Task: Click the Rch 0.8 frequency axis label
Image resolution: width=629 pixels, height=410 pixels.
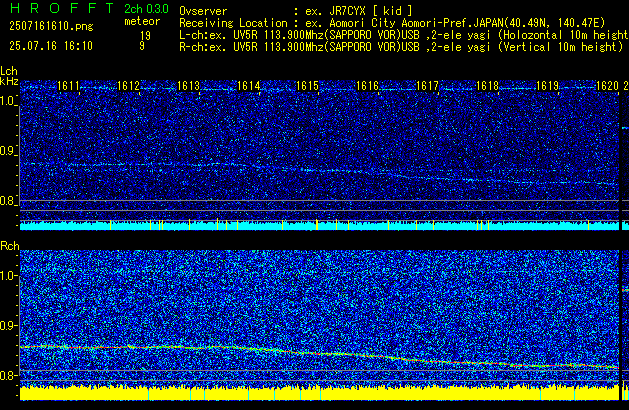Action: point(8,375)
